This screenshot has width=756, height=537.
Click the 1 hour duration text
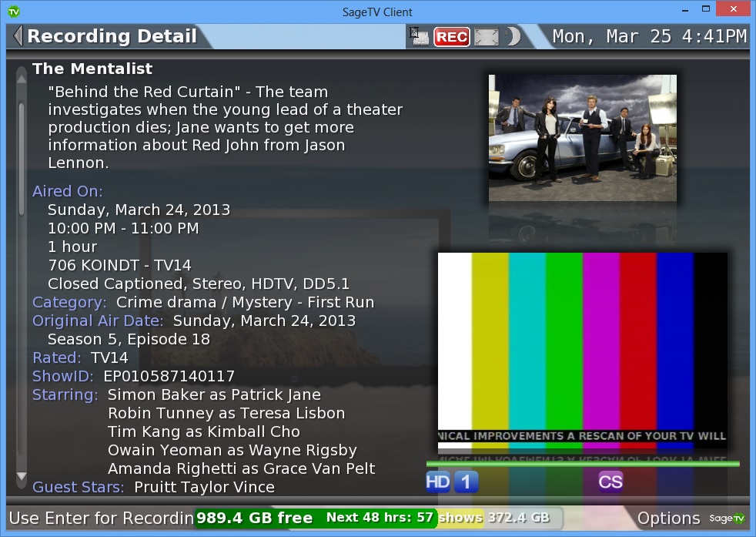click(72, 247)
